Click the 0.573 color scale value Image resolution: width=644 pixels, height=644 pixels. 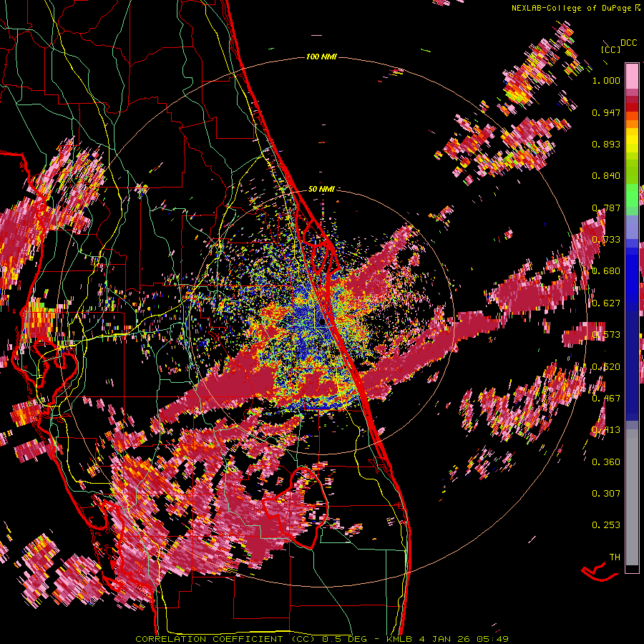pyautogui.click(x=606, y=335)
